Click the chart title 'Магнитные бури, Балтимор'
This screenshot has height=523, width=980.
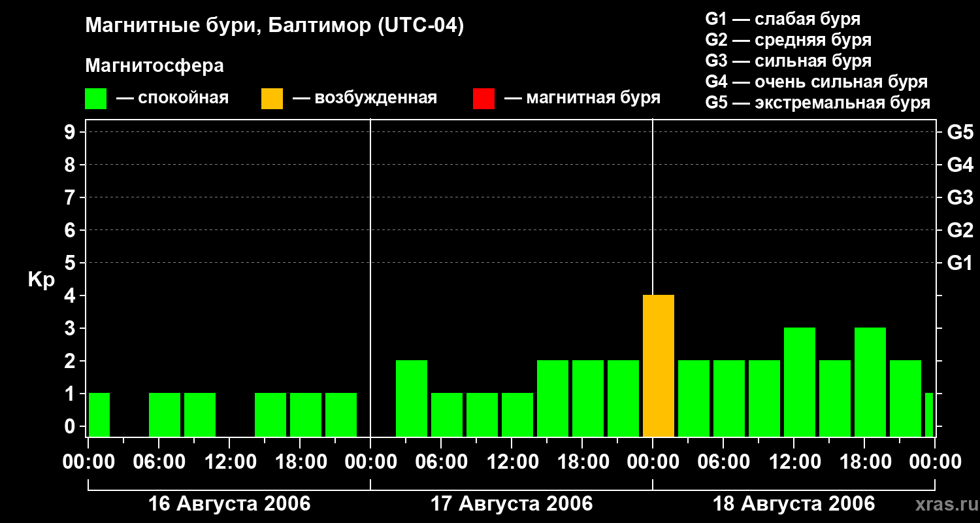pyautogui.click(x=274, y=26)
